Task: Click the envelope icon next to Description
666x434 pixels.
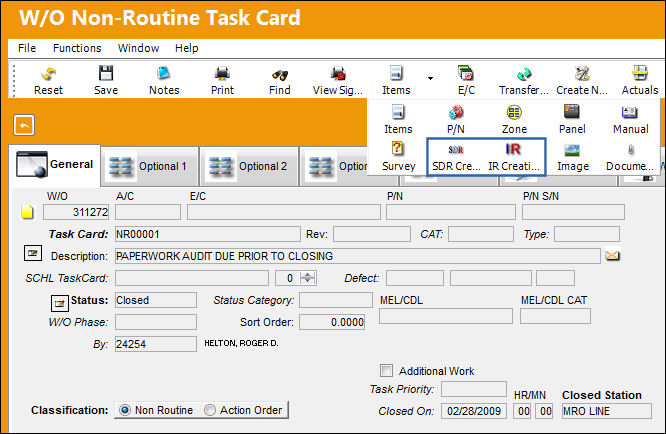Action: coord(612,256)
